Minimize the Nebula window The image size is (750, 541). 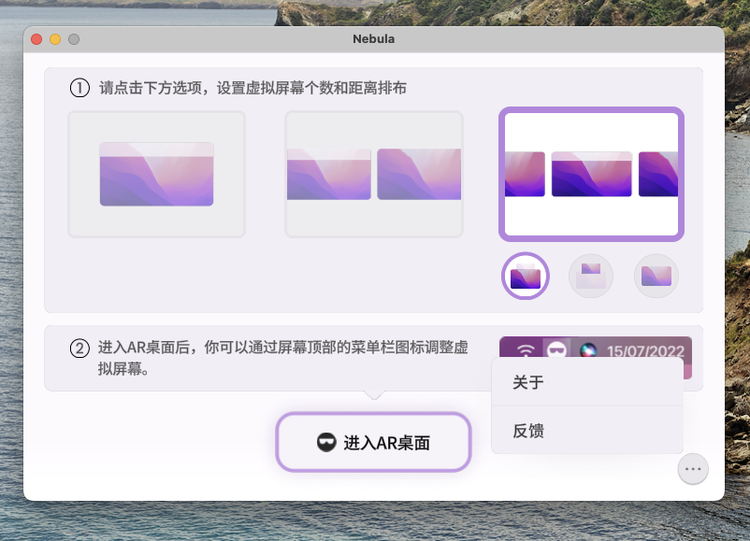coord(55,39)
